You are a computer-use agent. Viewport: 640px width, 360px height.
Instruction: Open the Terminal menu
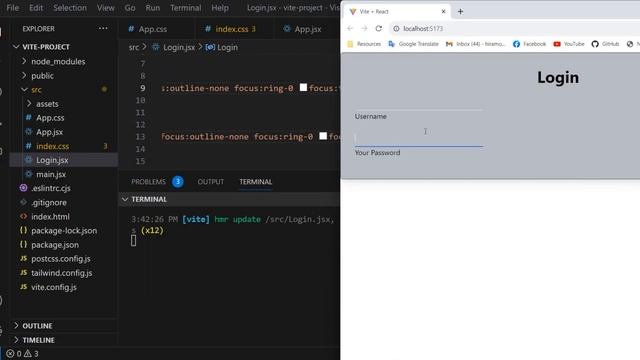click(x=186, y=8)
